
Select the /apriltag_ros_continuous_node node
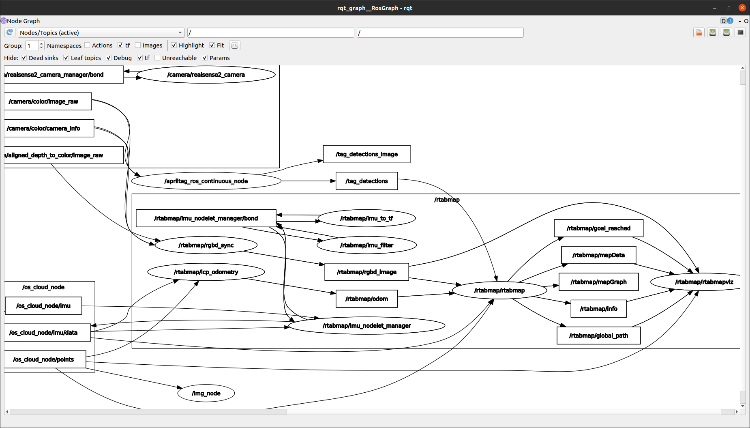pyautogui.click(x=204, y=180)
